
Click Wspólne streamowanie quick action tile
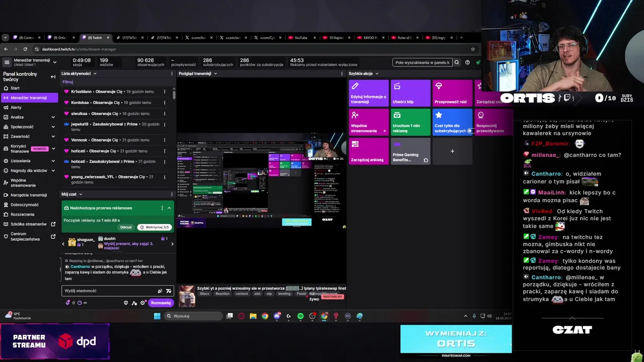(x=369, y=122)
